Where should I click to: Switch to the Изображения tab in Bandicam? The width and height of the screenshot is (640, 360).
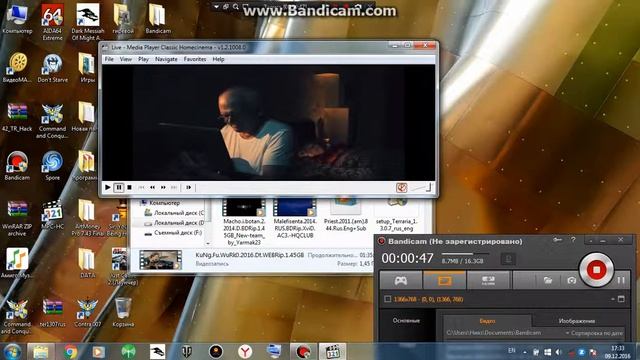576,321
